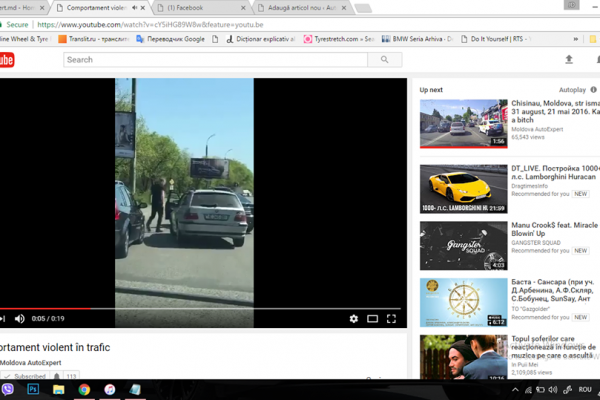Viewport: 600px width, 400px height.
Task: Toggle Autoplay info icon
Action: tap(593, 90)
